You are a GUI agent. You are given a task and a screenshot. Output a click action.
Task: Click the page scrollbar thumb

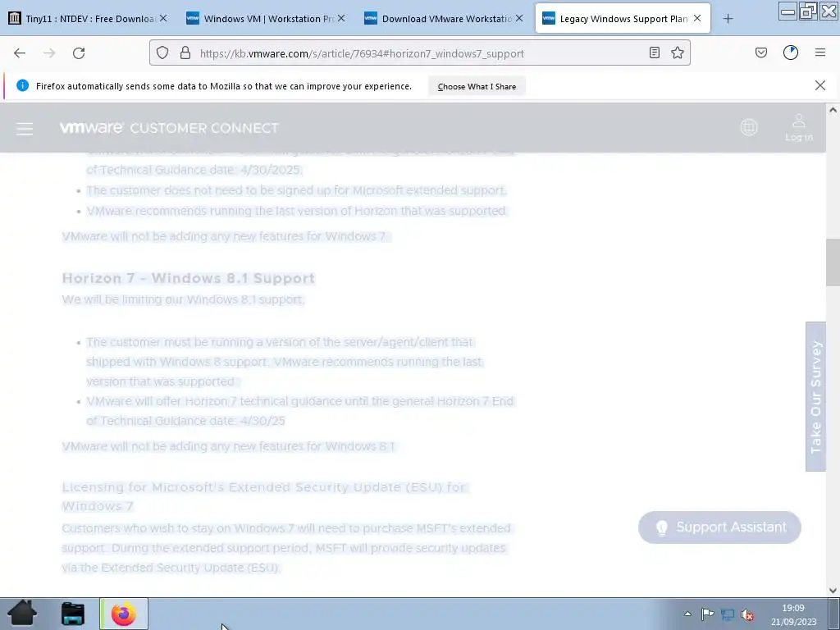833,262
